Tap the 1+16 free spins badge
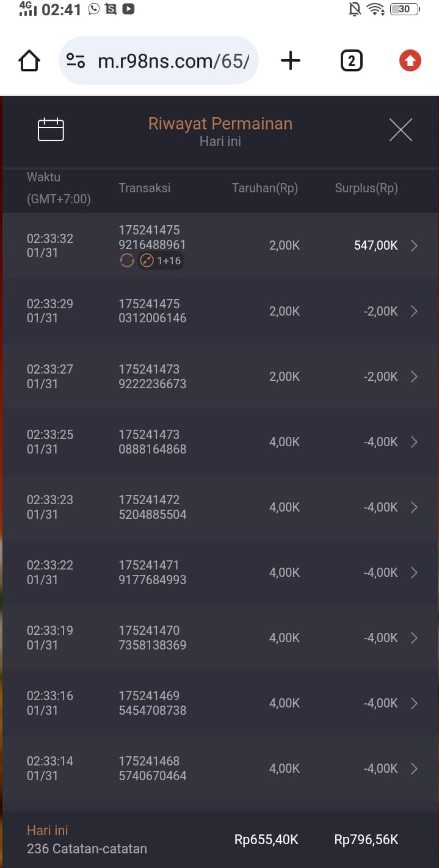Screen dimensions: 439x868 coord(161,261)
